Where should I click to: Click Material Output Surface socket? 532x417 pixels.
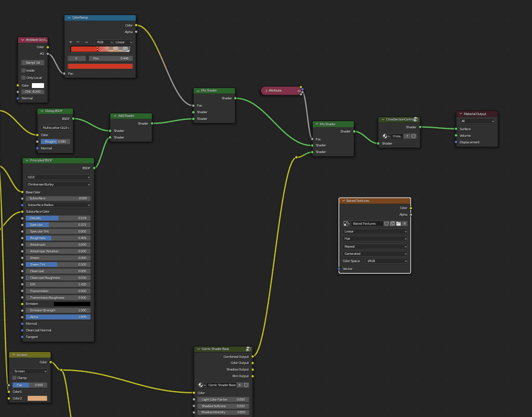pyautogui.click(x=456, y=129)
